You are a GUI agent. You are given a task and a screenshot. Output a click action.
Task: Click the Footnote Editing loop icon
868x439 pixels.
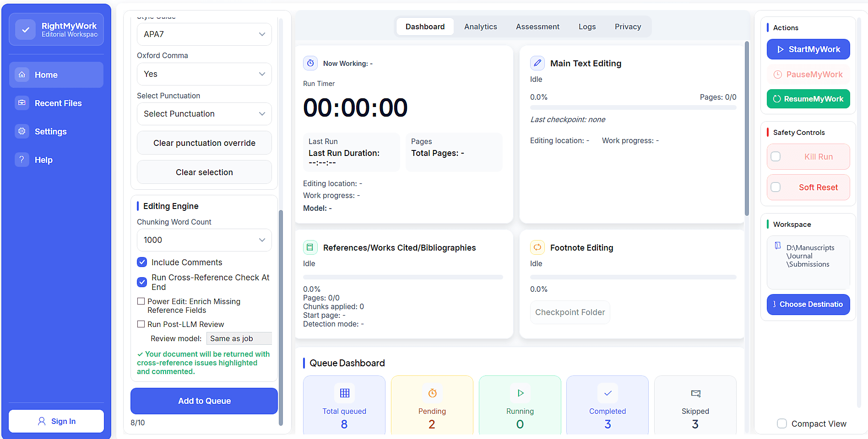click(537, 247)
